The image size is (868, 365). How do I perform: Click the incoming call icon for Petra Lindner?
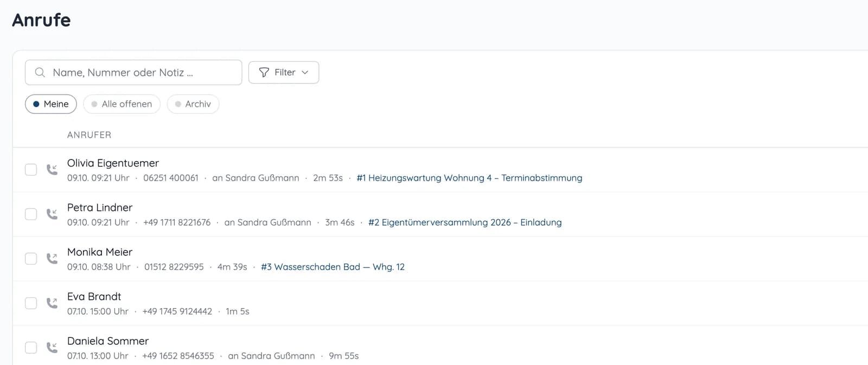(x=52, y=214)
